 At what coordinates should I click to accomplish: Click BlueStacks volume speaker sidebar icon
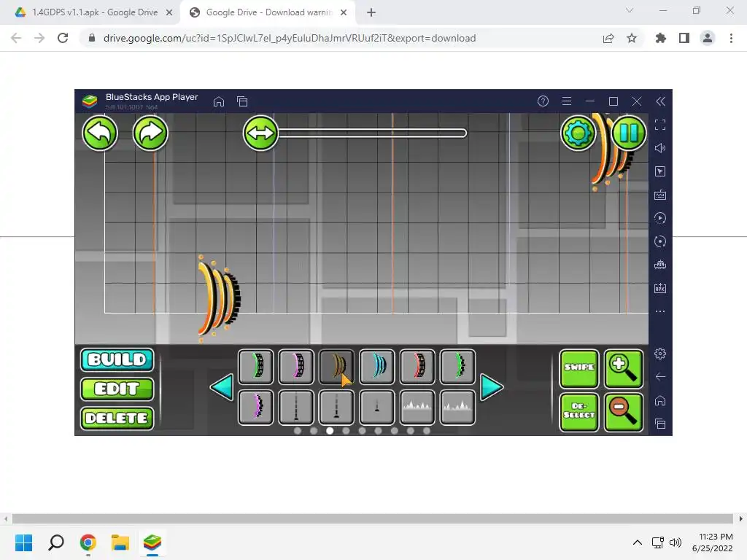coord(660,148)
